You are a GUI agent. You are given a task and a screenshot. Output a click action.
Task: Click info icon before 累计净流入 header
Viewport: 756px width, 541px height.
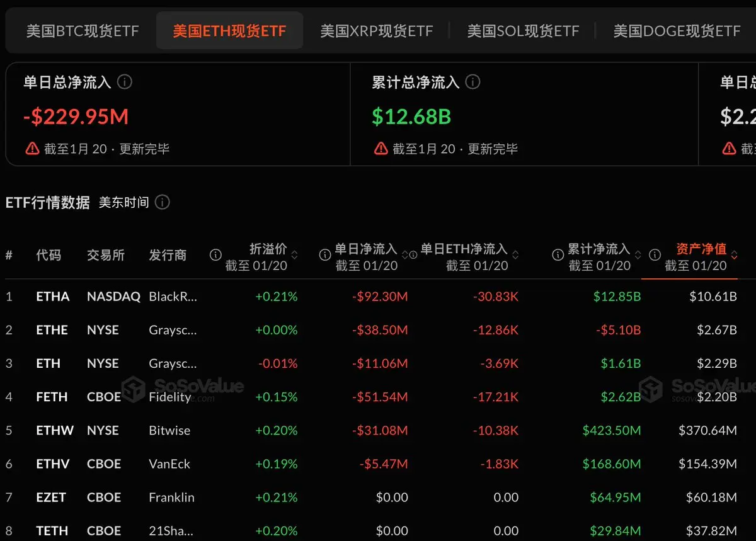click(x=558, y=255)
